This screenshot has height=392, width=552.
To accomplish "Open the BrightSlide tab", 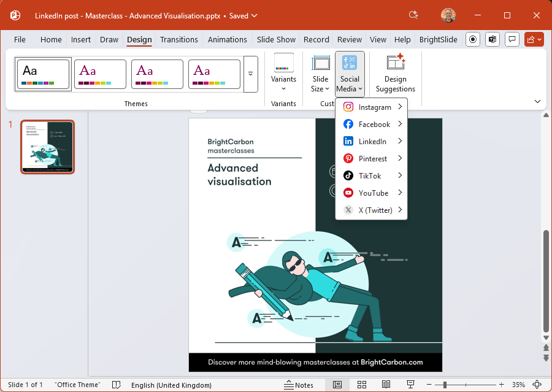I will [439, 39].
